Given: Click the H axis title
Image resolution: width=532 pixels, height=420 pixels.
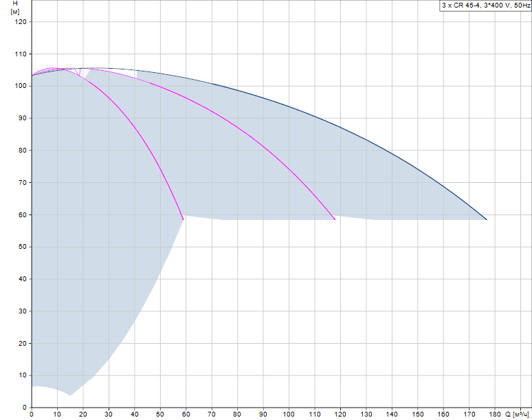Looking at the screenshot, I should 15,3.
